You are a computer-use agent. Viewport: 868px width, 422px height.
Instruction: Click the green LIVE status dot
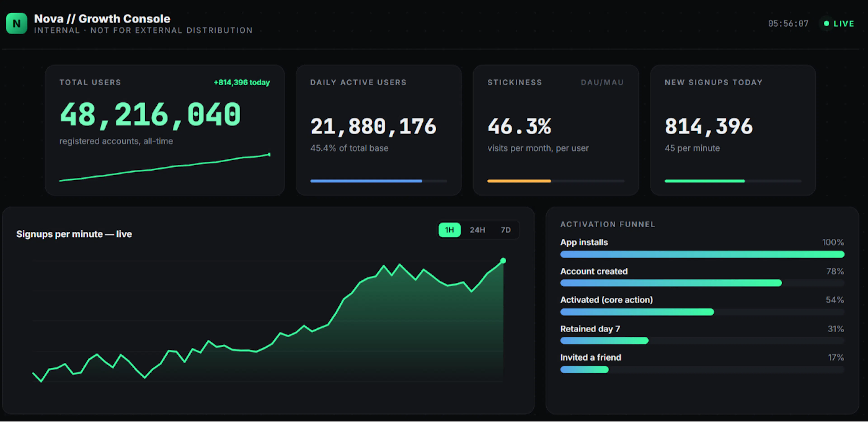[826, 24]
